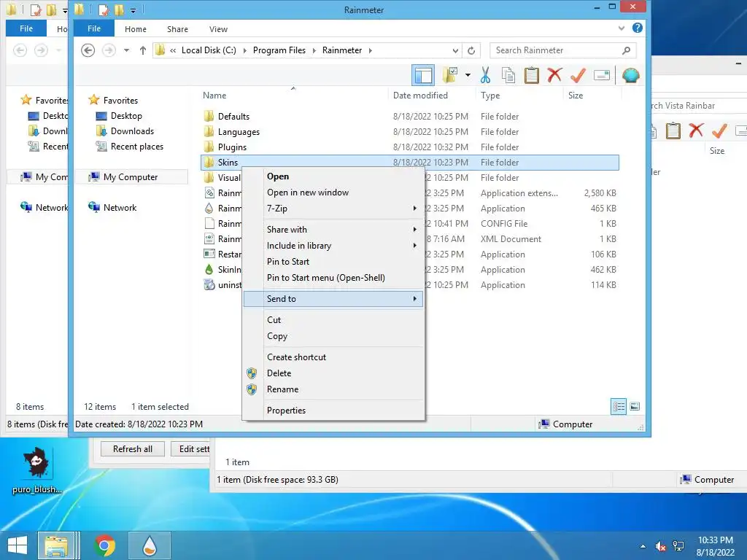This screenshot has height=560, width=747.
Task: Choose Cut in the context menu
Action: point(333,320)
